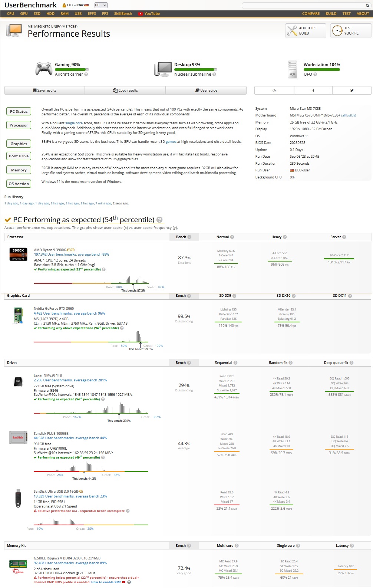Click the RTX 3060 graphics card thumbnail
This screenshot has height=588, width=373.
tap(18, 315)
